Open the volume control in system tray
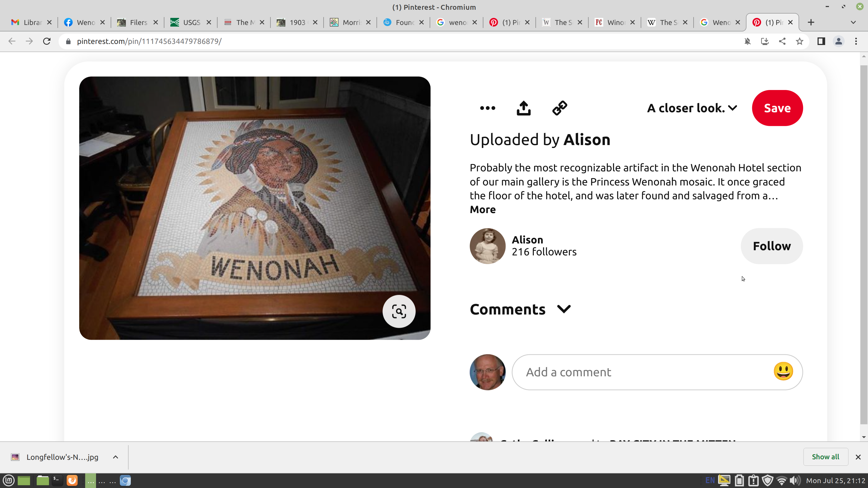Viewport: 868px width, 488px height. tap(795, 480)
